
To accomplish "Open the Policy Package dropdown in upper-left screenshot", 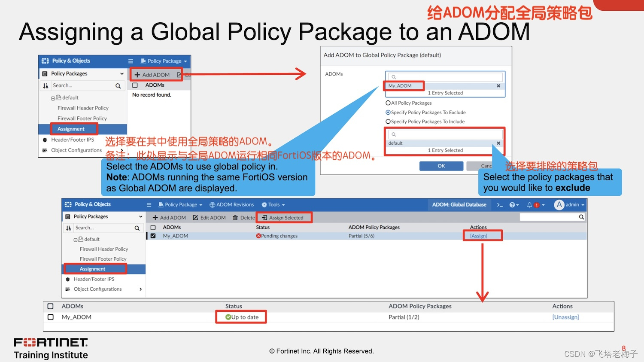I will tap(164, 61).
